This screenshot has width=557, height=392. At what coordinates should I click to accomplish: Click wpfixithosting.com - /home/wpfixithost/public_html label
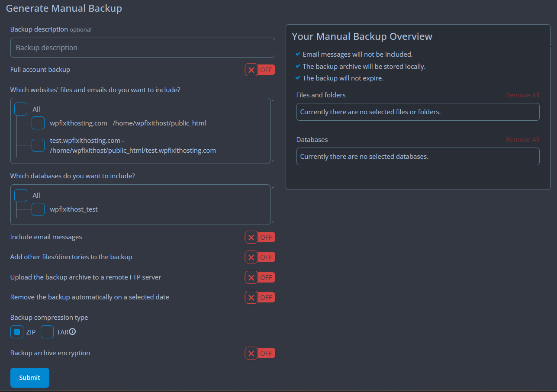128,123
